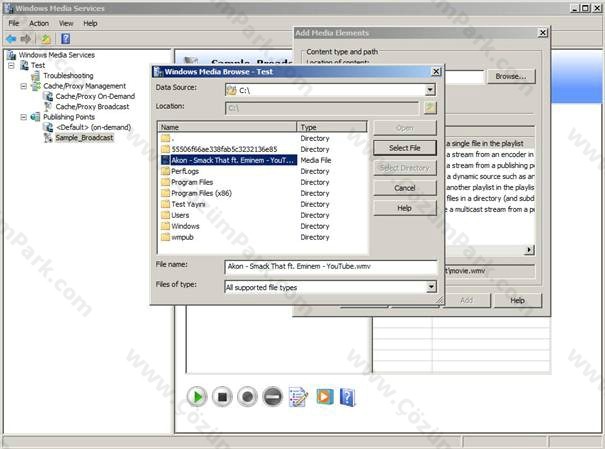Viewport: 605px width, 449px height.
Task: Select the Windows Media Services root node
Action: (57, 55)
